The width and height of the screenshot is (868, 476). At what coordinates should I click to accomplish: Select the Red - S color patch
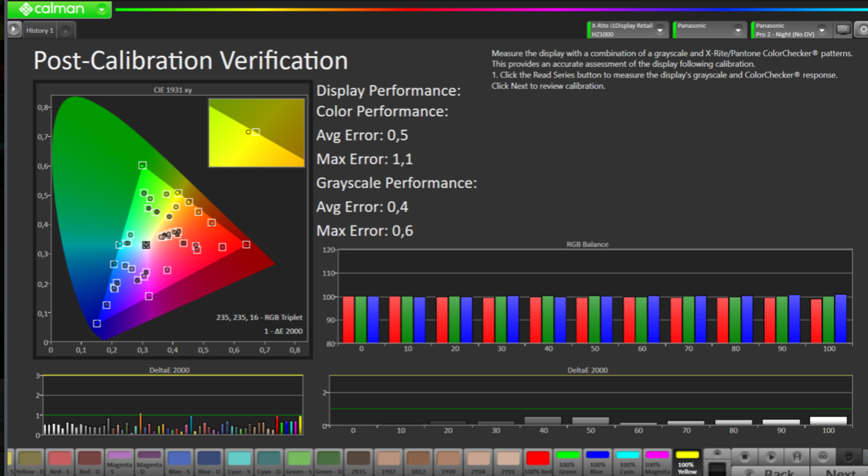coord(60,461)
